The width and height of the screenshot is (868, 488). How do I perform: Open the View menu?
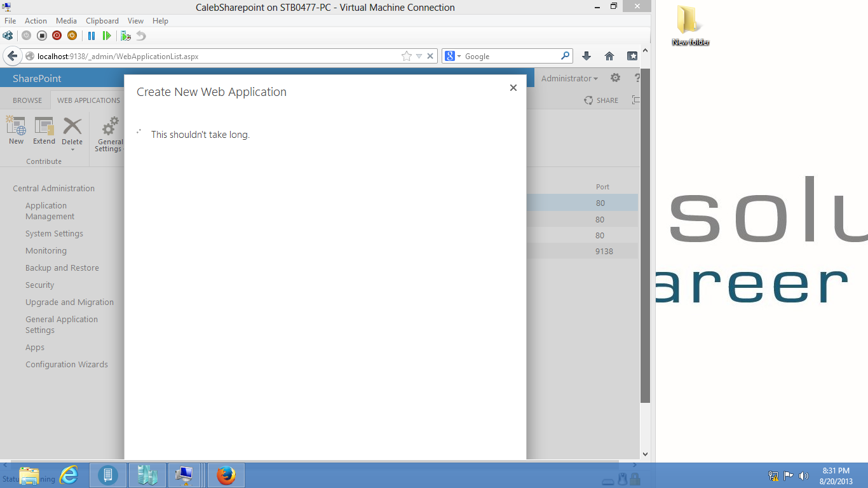pos(135,21)
